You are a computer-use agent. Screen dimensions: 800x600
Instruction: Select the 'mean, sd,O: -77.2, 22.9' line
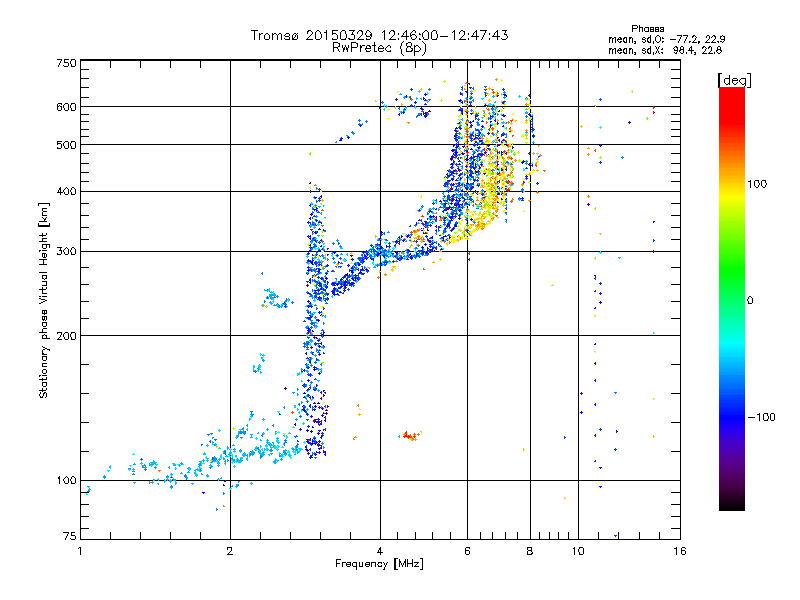[x=666, y=39]
